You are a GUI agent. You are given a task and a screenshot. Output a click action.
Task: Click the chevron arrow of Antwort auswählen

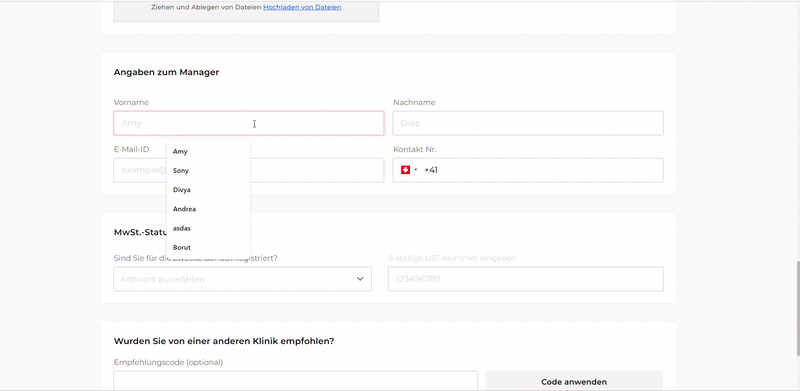360,279
